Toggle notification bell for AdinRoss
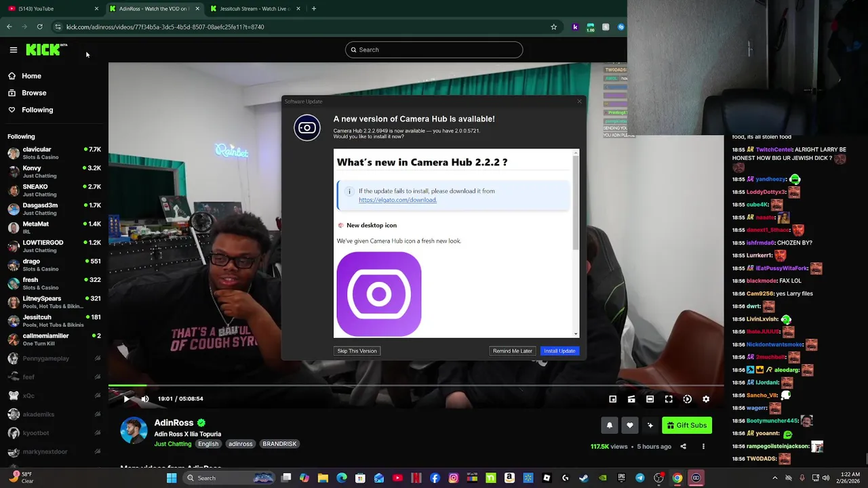The width and height of the screenshot is (868, 488). click(609, 425)
